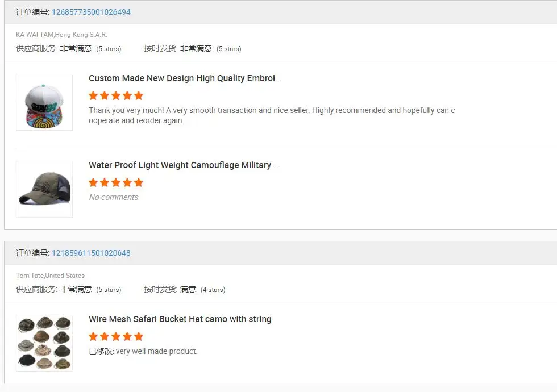Click the safari bucket hats thumbnail

point(44,343)
